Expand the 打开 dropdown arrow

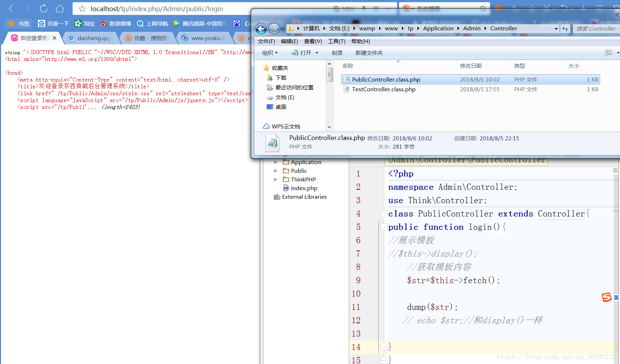point(317,53)
